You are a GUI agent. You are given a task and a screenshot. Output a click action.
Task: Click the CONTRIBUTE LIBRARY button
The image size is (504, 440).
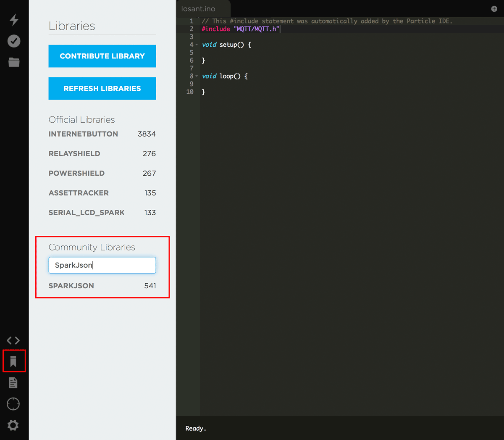pos(102,56)
